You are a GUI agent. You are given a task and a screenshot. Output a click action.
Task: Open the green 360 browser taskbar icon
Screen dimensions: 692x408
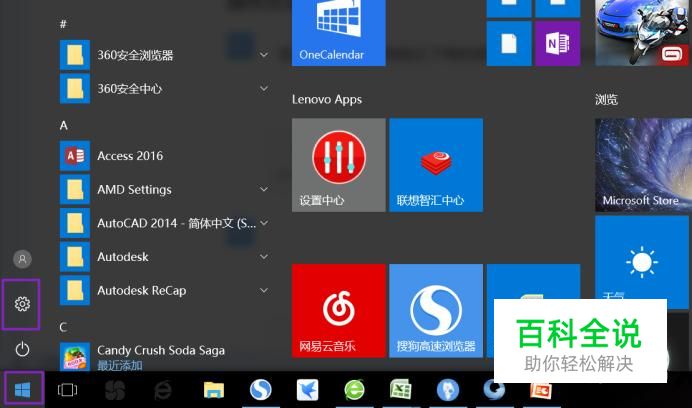tap(354, 390)
